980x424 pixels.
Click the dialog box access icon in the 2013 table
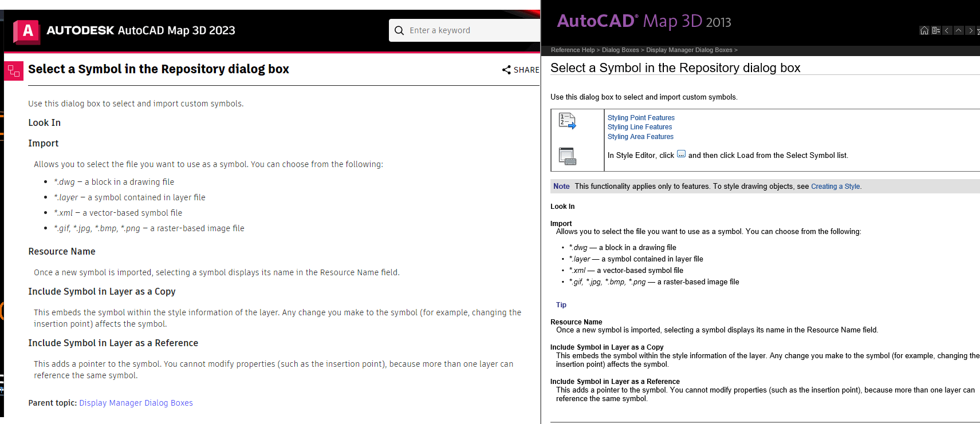567,156
